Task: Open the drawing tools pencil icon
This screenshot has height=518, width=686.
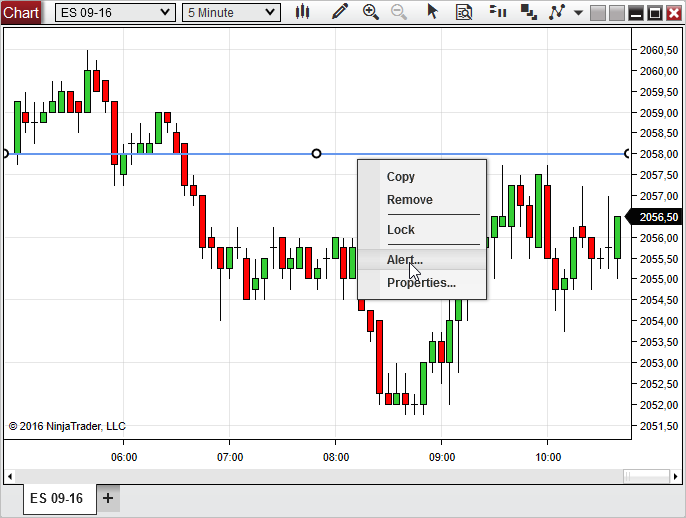Action: point(340,12)
